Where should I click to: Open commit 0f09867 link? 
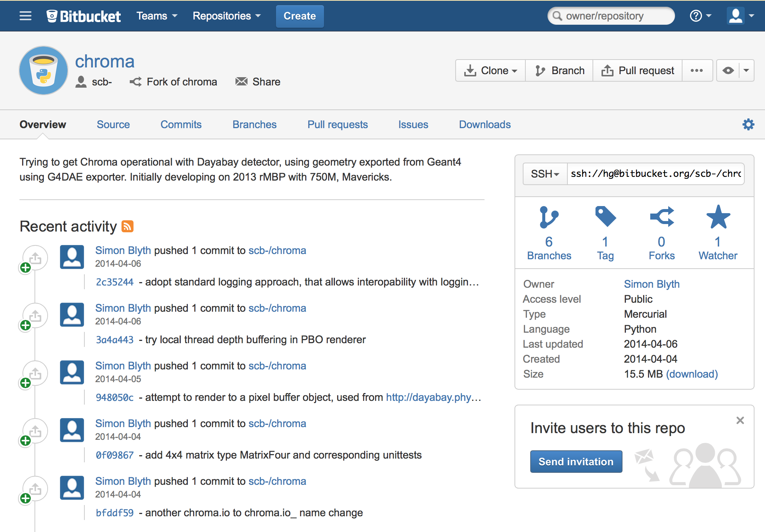pyautogui.click(x=115, y=455)
